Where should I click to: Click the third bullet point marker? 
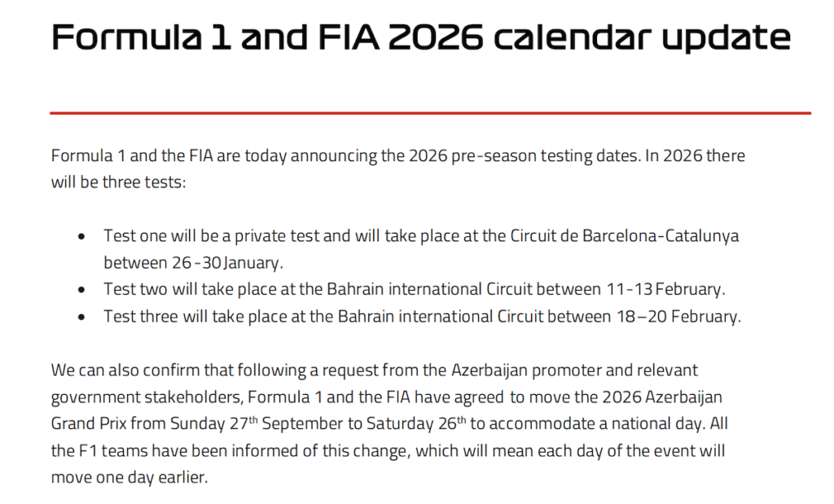[x=81, y=318]
